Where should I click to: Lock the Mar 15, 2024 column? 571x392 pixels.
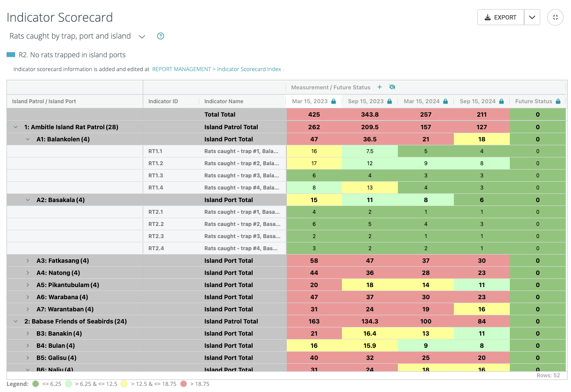click(x=446, y=101)
